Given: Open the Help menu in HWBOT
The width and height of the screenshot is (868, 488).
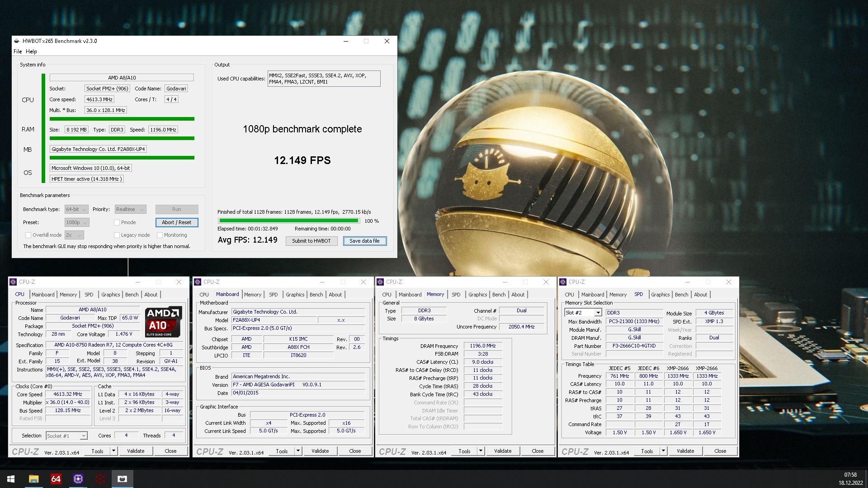Looking at the screenshot, I should (x=31, y=51).
